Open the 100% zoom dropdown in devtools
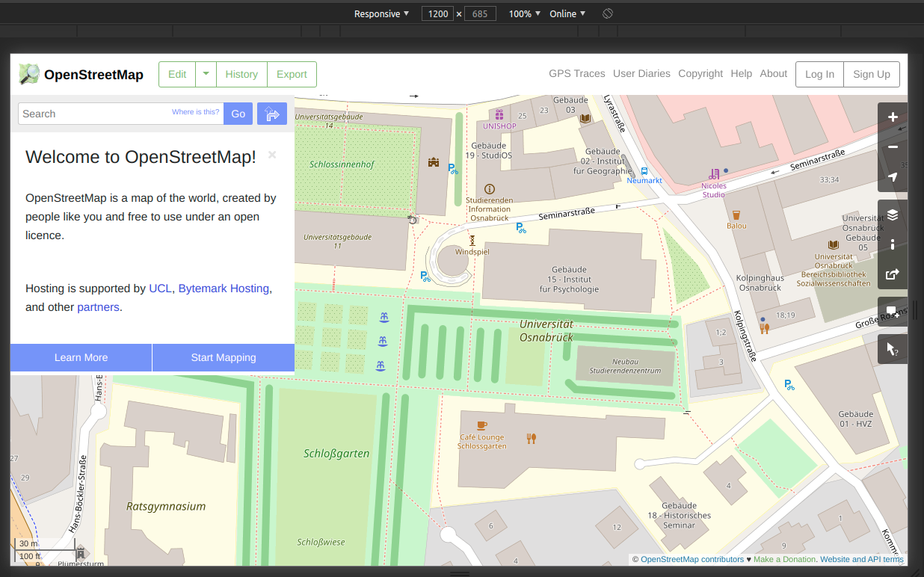The height and width of the screenshot is (577, 924). [x=525, y=13]
